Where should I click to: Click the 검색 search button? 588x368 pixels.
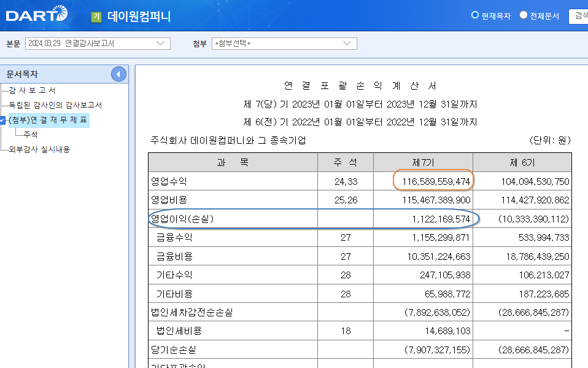[579, 17]
